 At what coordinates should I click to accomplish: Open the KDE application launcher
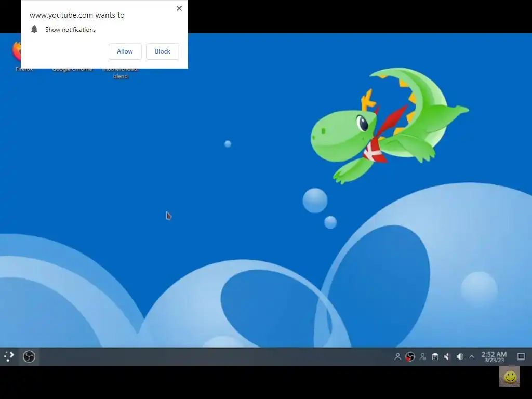pos(9,356)
